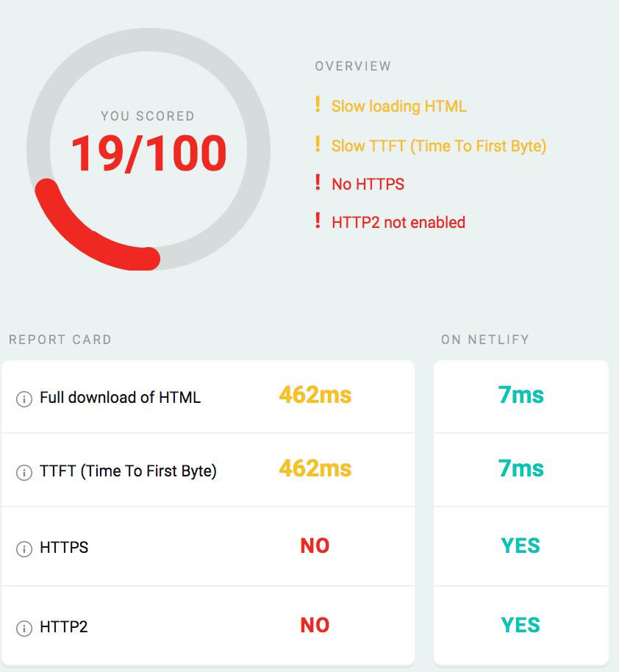Click red exclamation beside No HTTPS
Screen dimensions: 619x672
pos(318,183)
